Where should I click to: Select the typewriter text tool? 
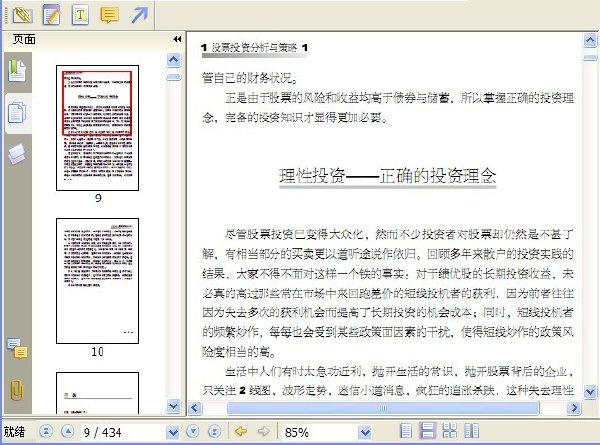(x=80, y=15)
